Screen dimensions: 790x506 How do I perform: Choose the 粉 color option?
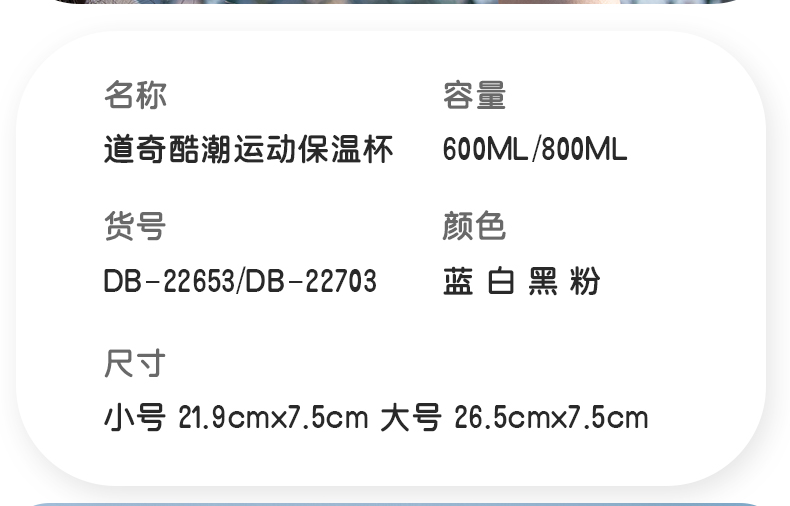click(x=585, y=281)
